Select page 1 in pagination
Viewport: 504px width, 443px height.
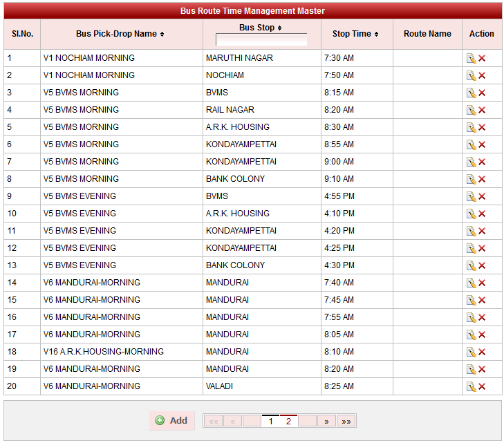pos(270,421)
